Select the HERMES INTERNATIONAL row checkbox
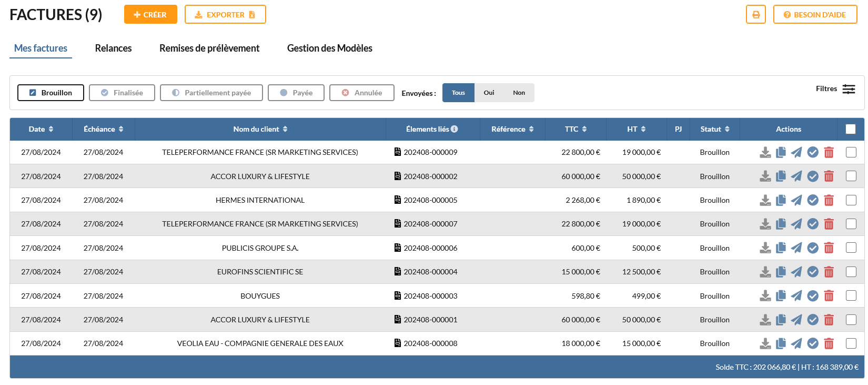This screenshot has height=385, width=868. (x=851, y=200)
